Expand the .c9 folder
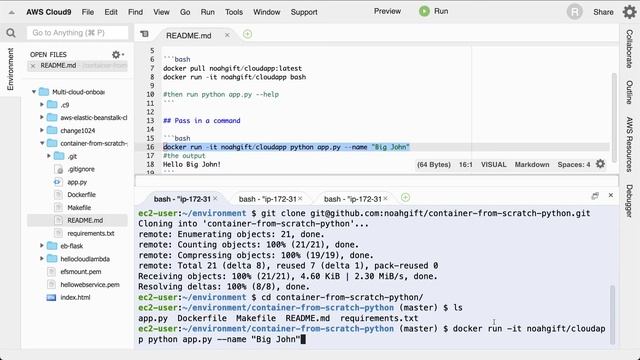The height and width of the screenshot is (360, 640). click(42, 105)
